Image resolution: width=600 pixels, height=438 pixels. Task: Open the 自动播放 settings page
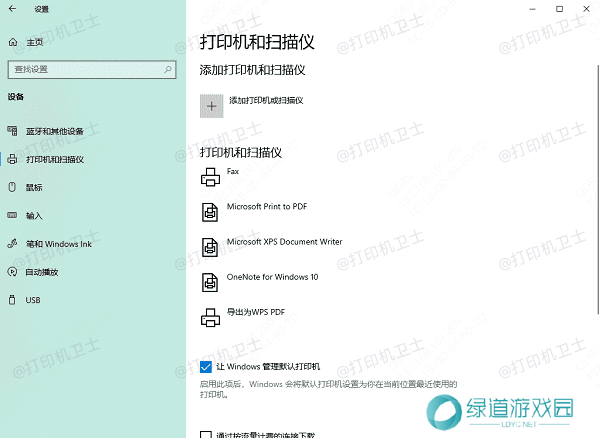(42, 272)
